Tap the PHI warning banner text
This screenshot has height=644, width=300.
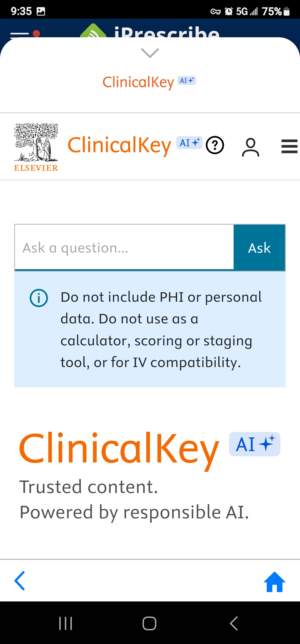tap(161, 330)
